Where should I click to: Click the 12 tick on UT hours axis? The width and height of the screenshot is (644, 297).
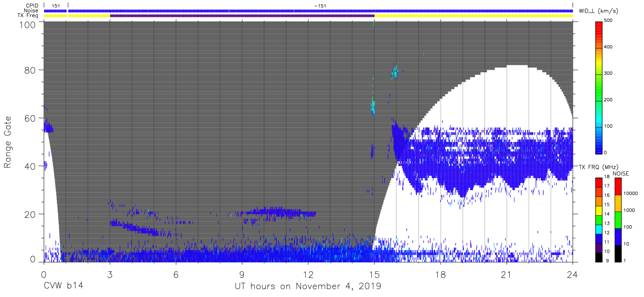(x=308, y=273)
